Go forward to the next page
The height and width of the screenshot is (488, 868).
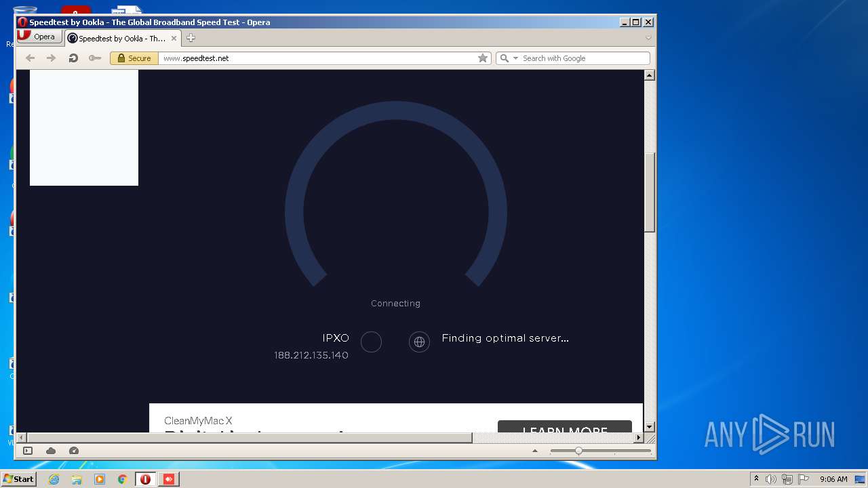[x=51, y=58]
